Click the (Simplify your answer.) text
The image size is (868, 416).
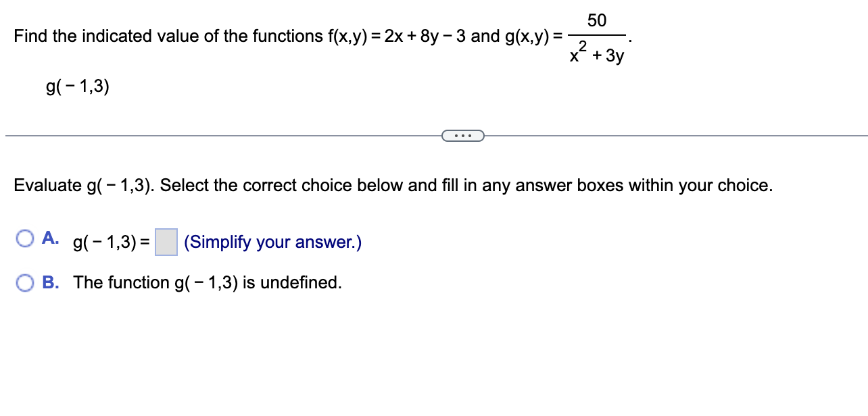(272, 242)
